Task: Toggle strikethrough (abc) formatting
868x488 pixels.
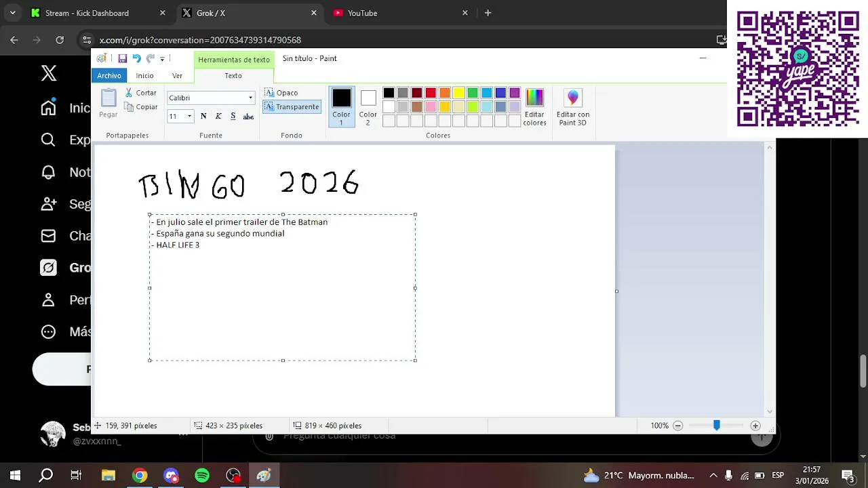Action: pyautogui.click(x=248, y=117)
